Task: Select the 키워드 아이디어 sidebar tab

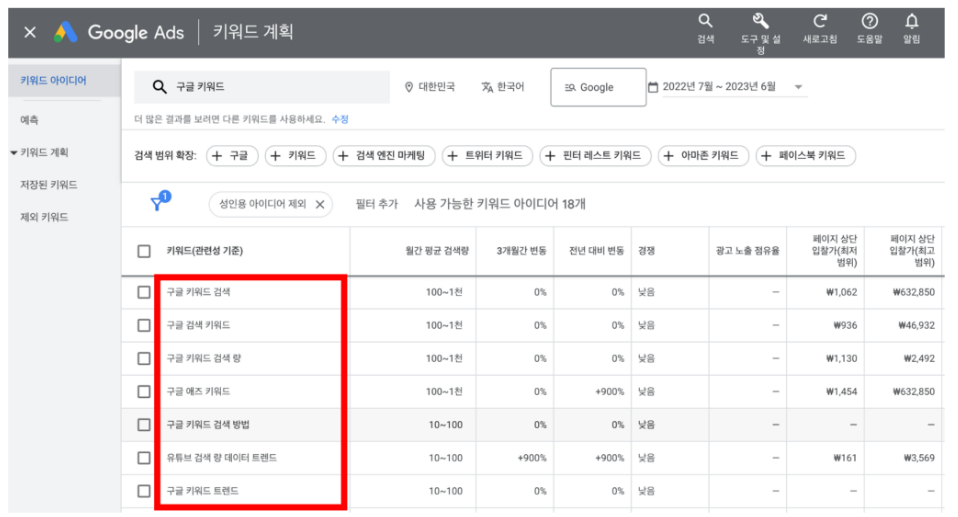Action: [64, 80]
